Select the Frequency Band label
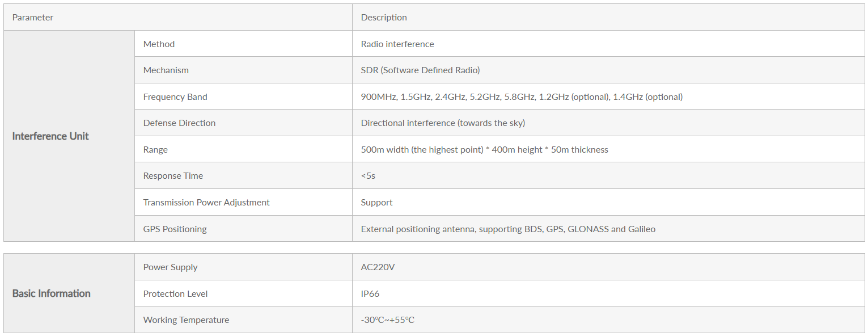Viewport: 868px width, 336px height. coord(175,97)
